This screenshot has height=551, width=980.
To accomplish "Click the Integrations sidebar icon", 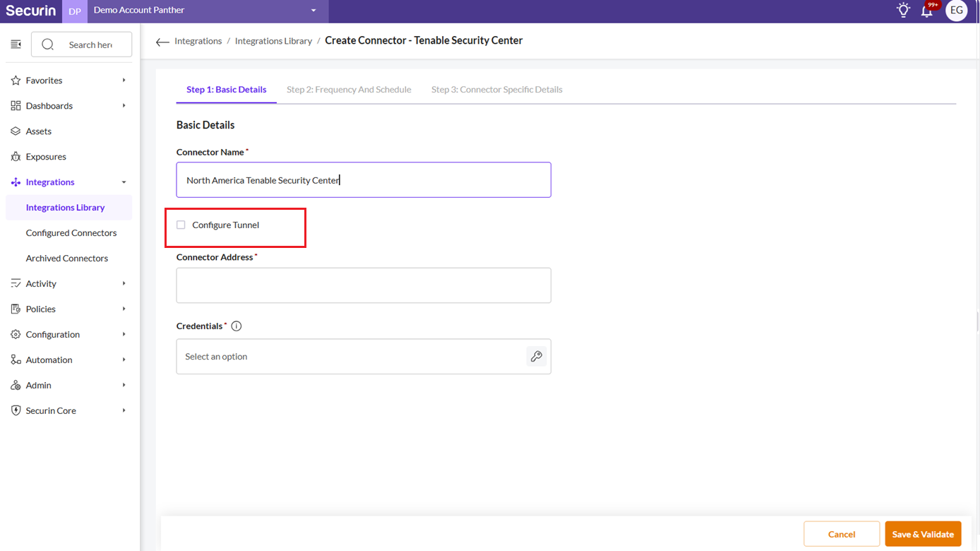I will coord(16,182).
